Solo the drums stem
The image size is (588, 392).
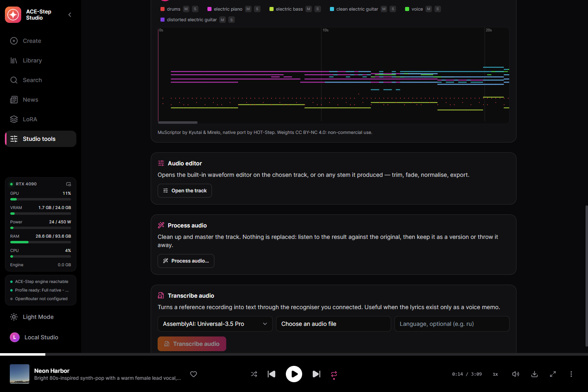pyautogui.click(x=195, y=9)
